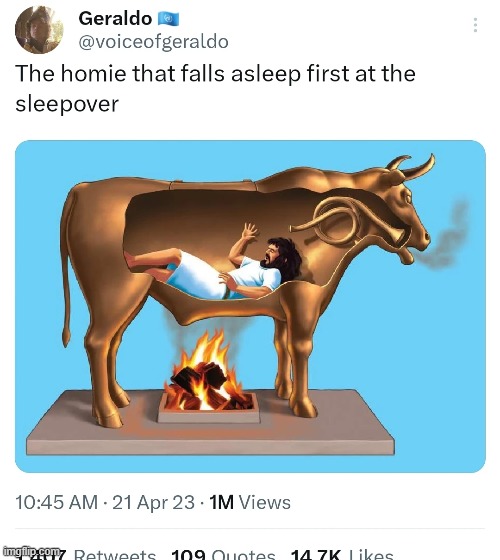Open the 10:45 AM timestamp link
The height and width of the screenshot is (560, 500).
[56, 502]
